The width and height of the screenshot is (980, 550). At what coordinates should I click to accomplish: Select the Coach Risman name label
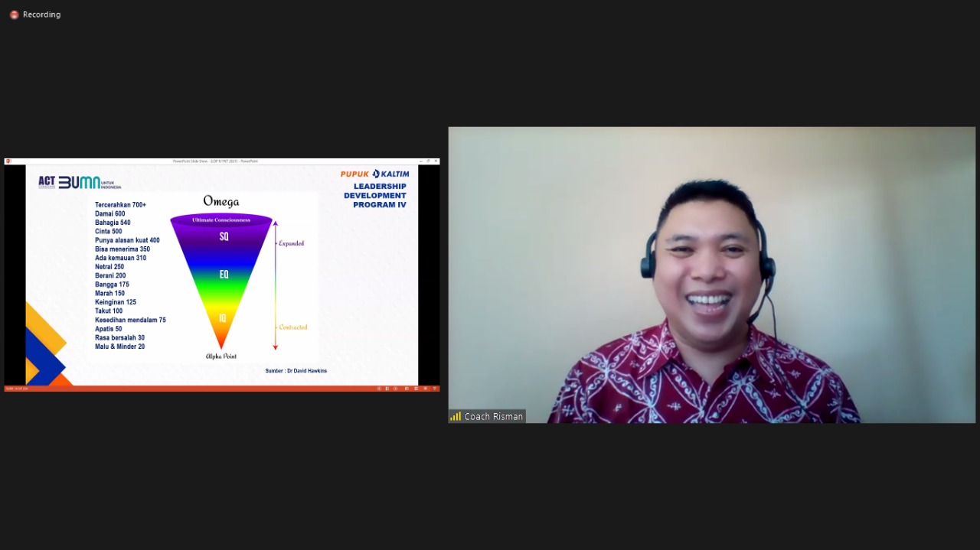[x=493, y=416]
